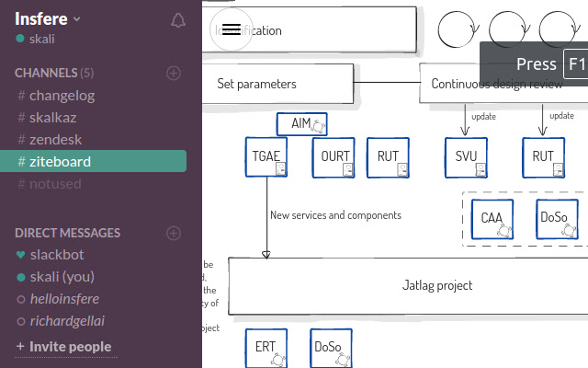Click the DIRECT MESSAGES section header
The width and height of the screenshot is (588, 368).
(x=67, y=233)
